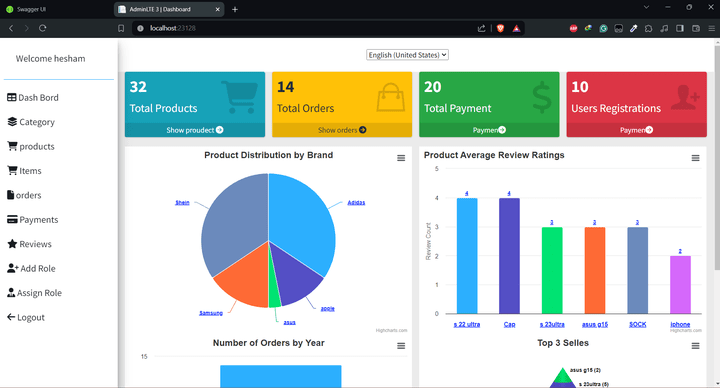Click the orders file icon in sidebar
The width and height of the screenshot is (720, 388).
(11, 195)
